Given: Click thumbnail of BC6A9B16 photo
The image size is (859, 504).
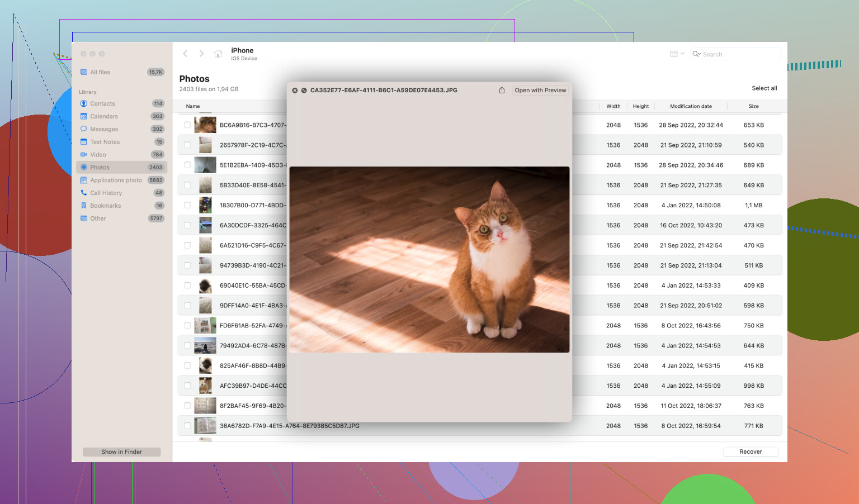Looking at the screenshot, I should 205,125.
